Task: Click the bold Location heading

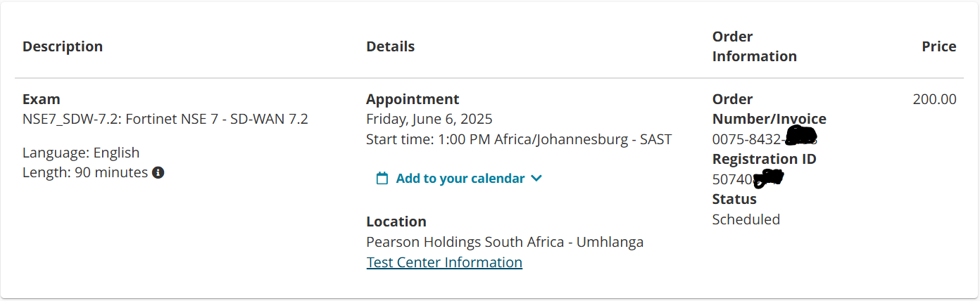Action: coord(396,222)
